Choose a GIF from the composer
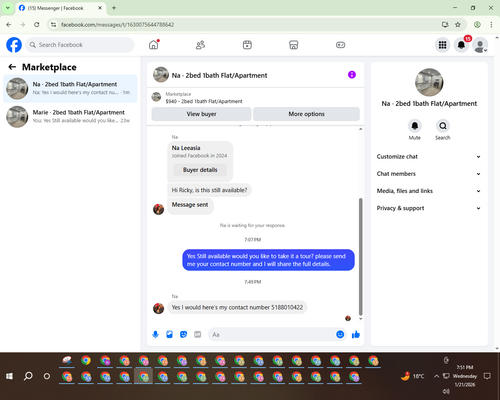The image size is (500, 400). click(198, 334)
